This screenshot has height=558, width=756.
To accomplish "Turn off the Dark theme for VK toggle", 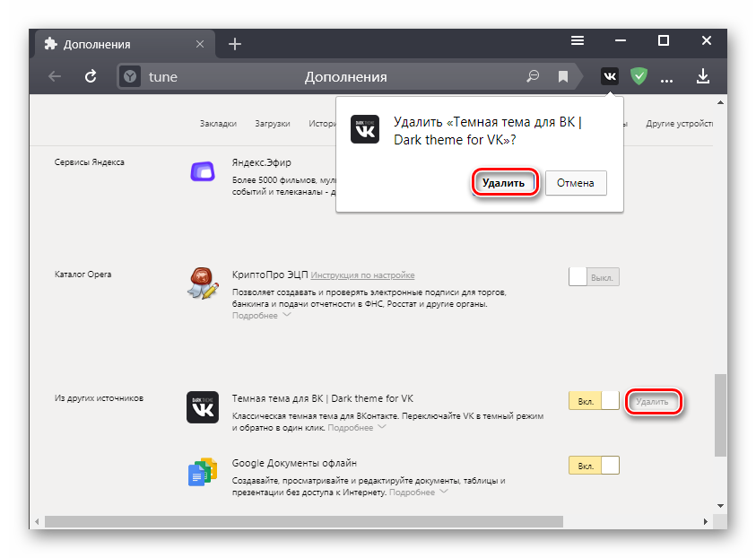I will click(594, 401).
